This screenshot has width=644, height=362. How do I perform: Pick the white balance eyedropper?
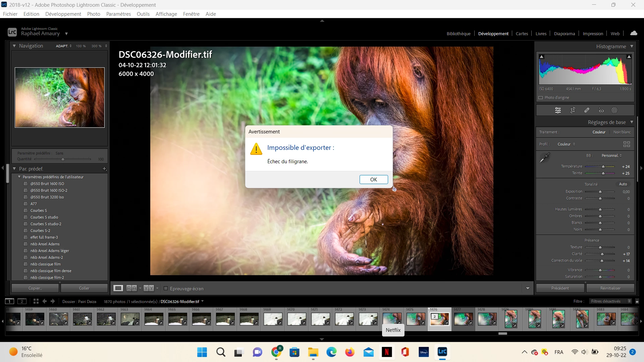(x=544, y=158)
